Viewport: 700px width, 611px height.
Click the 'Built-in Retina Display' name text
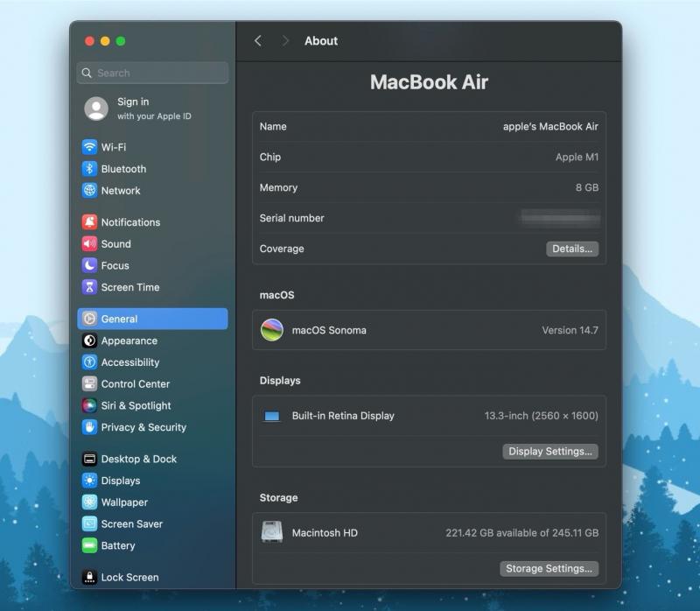pyautogui.click(x=343, y=416)
